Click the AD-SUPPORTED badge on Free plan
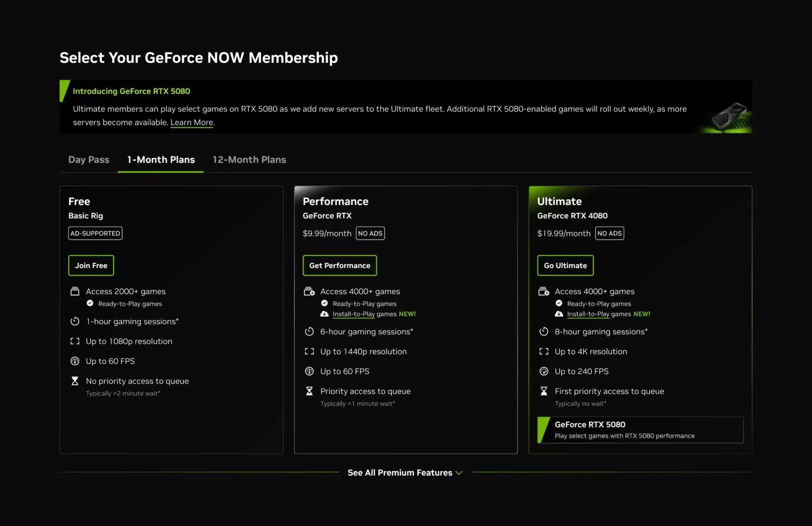Viewport: 812px width, 526px height. (95, 233)
